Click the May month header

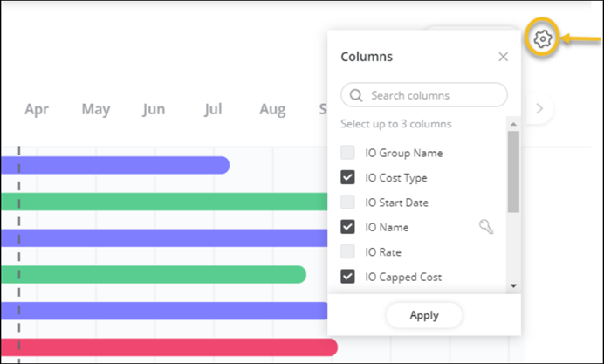(96, 110)
